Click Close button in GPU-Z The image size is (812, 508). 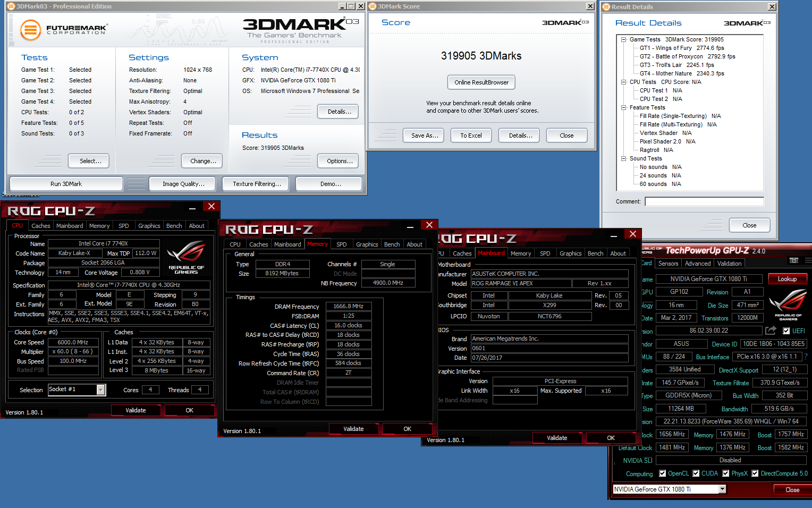pos(792,490)
